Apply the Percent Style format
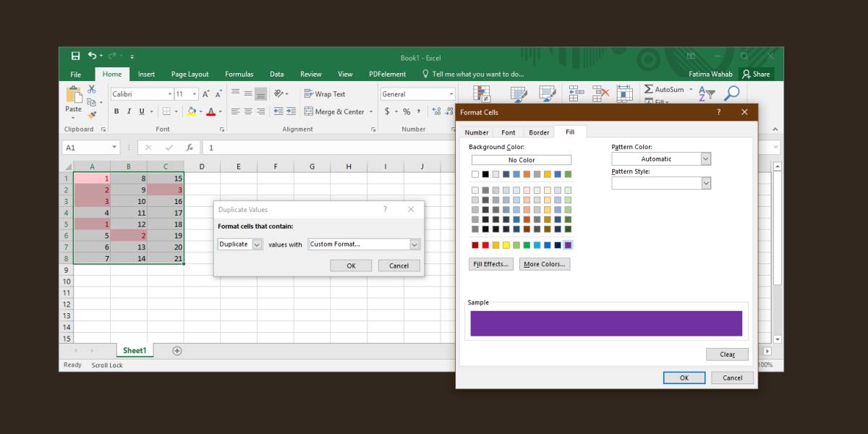 tap(407, 111)
